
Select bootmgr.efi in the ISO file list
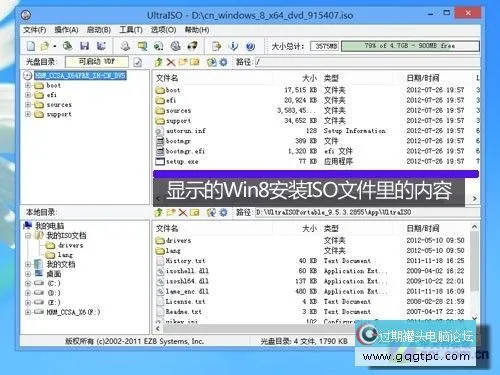[185, 151]
